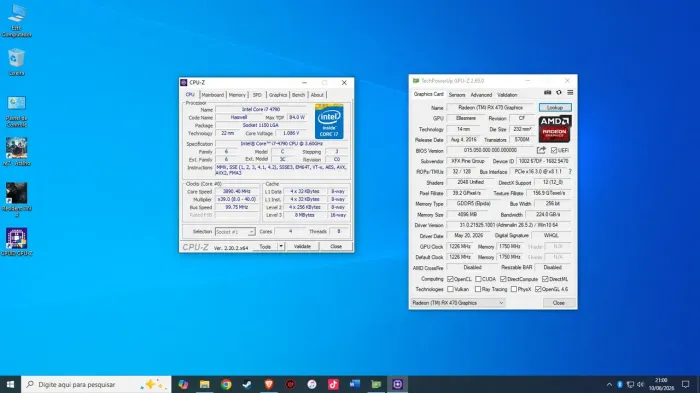Select the Resident Evil desktop shortcut
This screenshot has height=393, width=700.
[17, 200]
